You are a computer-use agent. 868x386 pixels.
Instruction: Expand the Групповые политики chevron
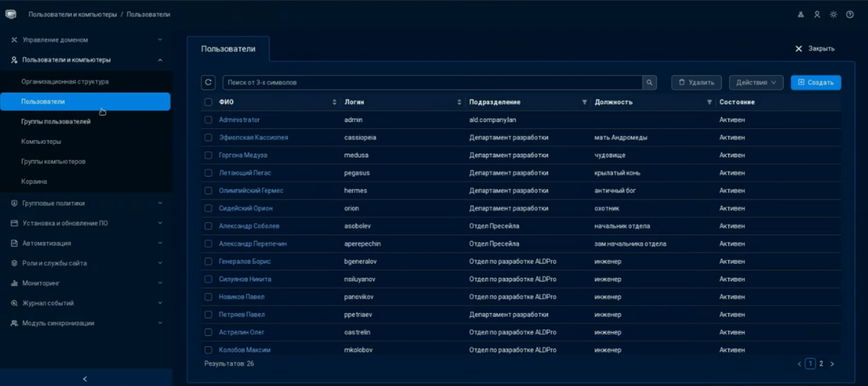point(160,203)
